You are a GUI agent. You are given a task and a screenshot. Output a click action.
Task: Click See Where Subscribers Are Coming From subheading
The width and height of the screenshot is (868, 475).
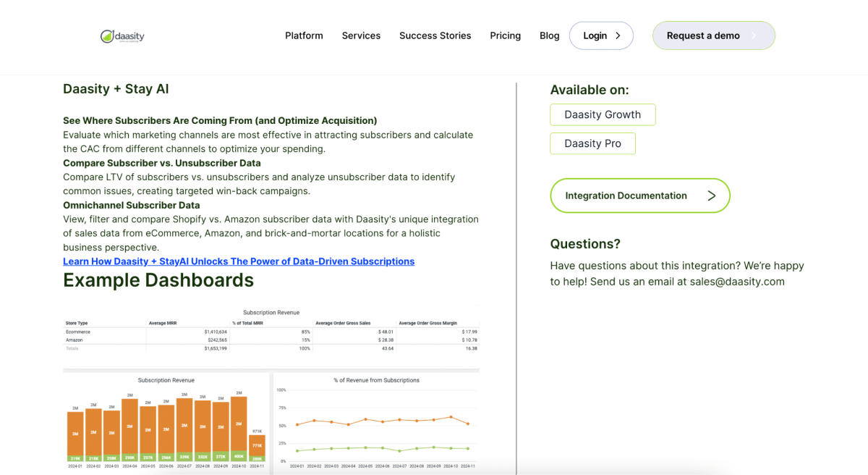click(220, 120)
